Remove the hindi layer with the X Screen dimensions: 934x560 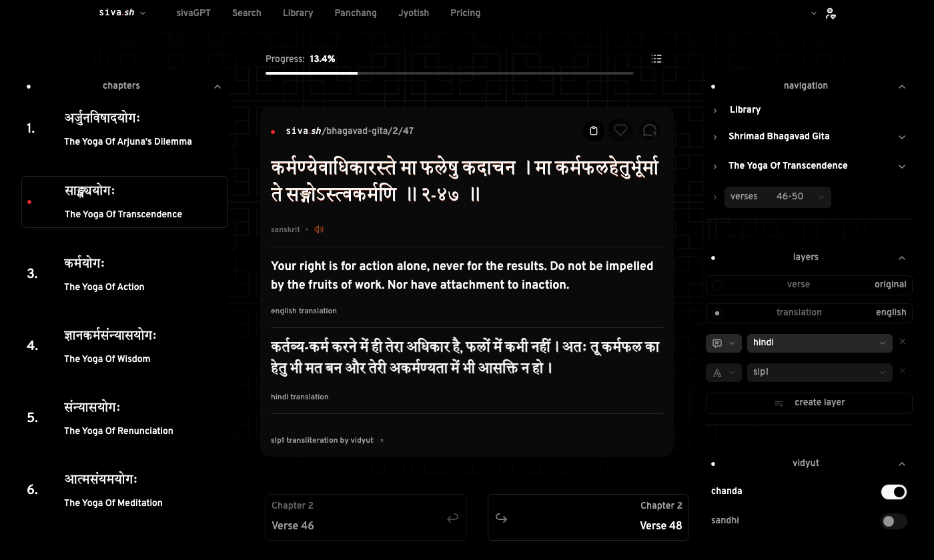(x=903, y=342)
